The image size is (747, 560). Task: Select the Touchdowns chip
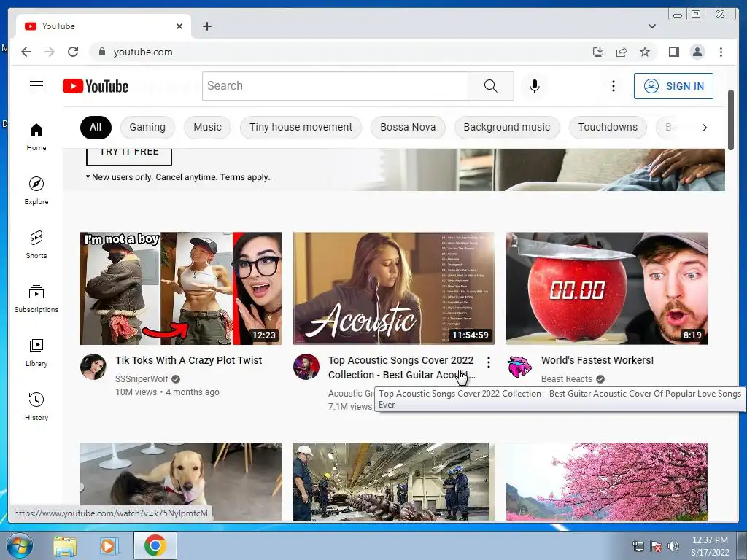(608, 128)
